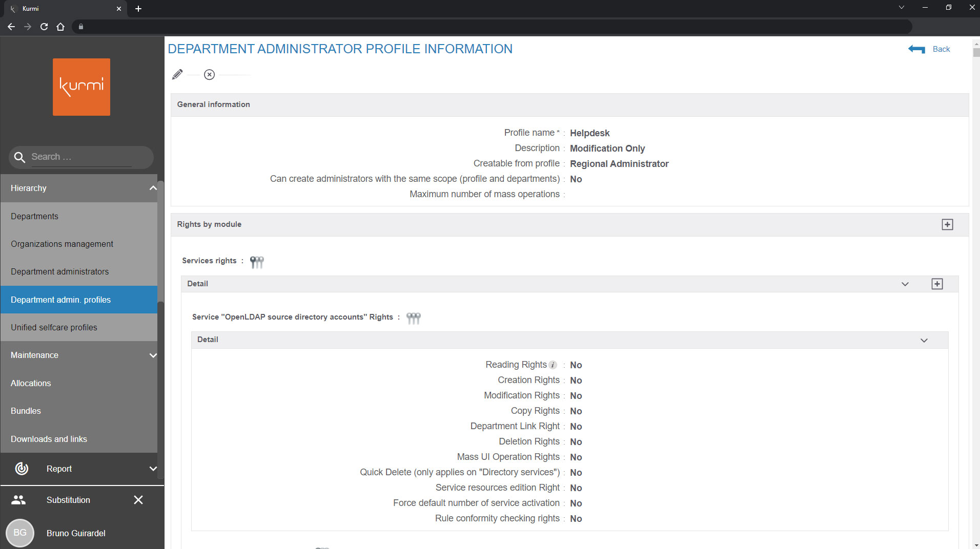The image size is (980, 549).
Task: Open Unified selfcare profiles
Action: tap(79, 328)
